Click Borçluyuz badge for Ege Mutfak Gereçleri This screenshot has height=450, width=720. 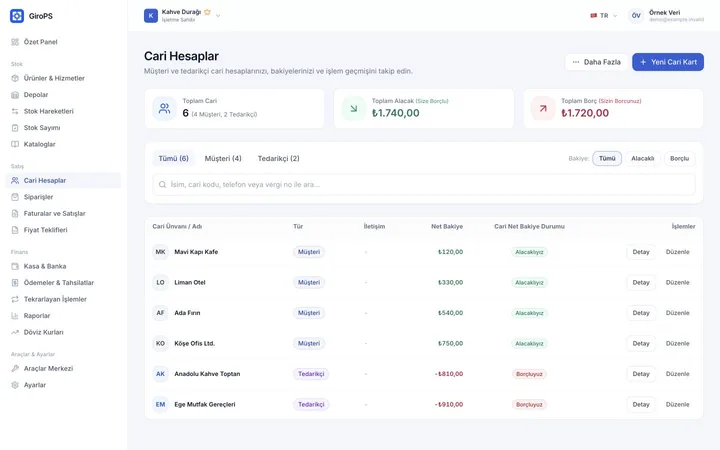529,405
